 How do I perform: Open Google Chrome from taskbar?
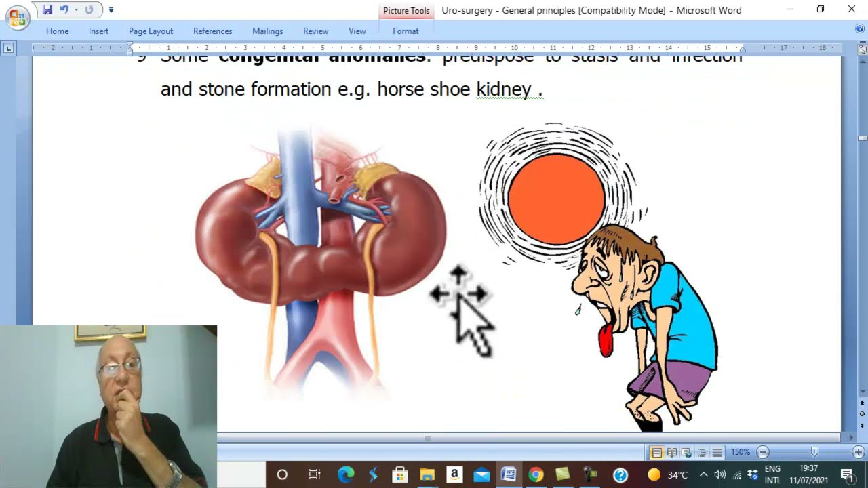536,474
